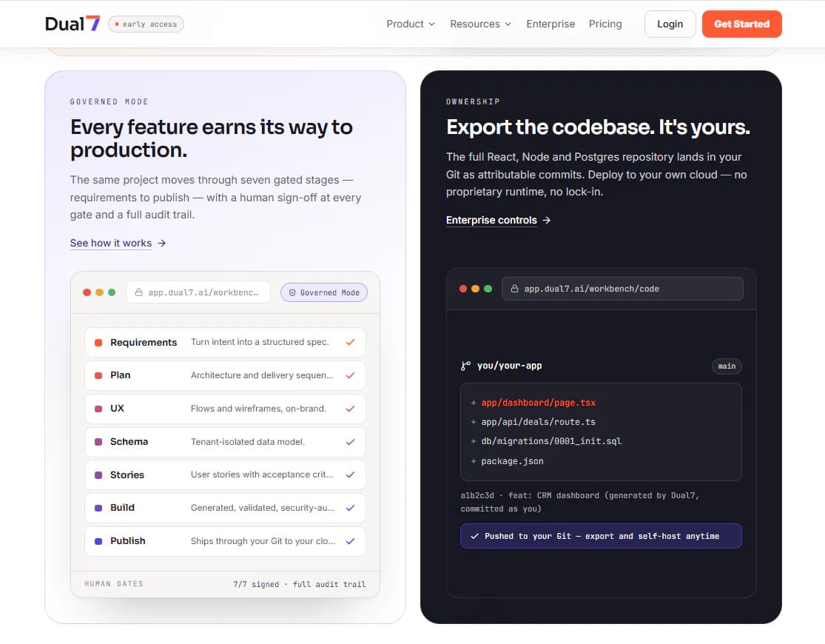Screen dimensions: 825x644
Task: Click the Plan row checkmark
Action: pyautogui.click(x=351, y=375)
